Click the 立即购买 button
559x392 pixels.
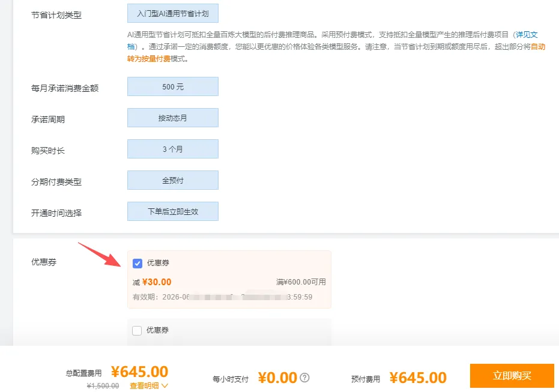(512, 376)
